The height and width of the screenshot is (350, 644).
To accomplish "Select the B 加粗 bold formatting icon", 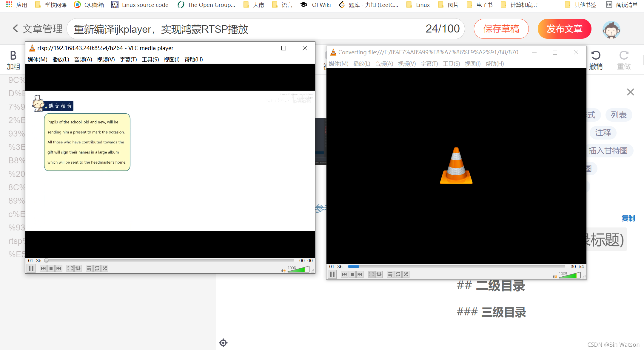I will tap(13, 59).
